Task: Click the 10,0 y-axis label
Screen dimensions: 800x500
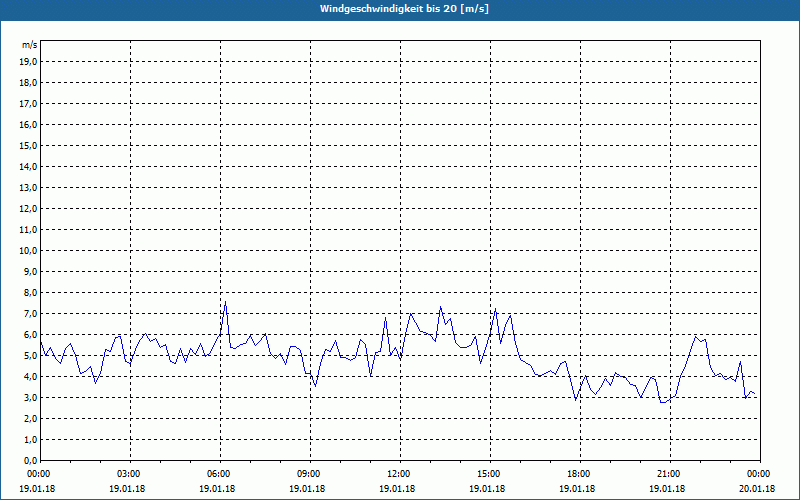Action: (x=28, y=251)
